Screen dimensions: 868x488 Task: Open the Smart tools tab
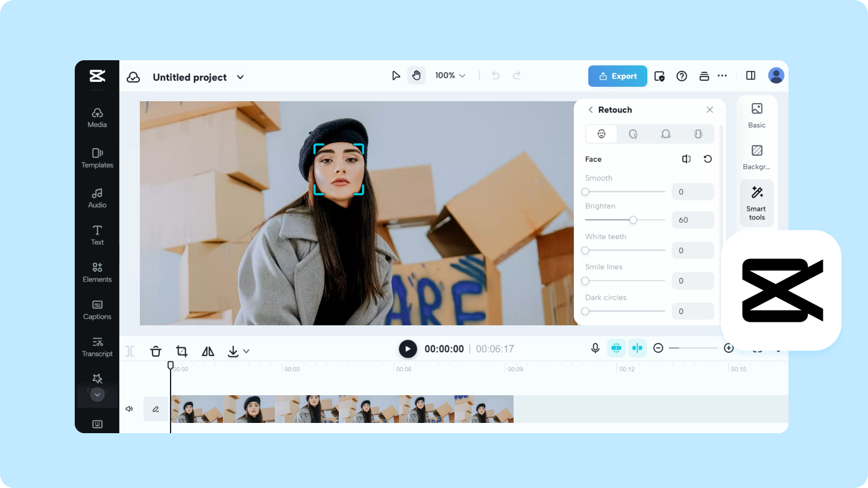point(757,203)
